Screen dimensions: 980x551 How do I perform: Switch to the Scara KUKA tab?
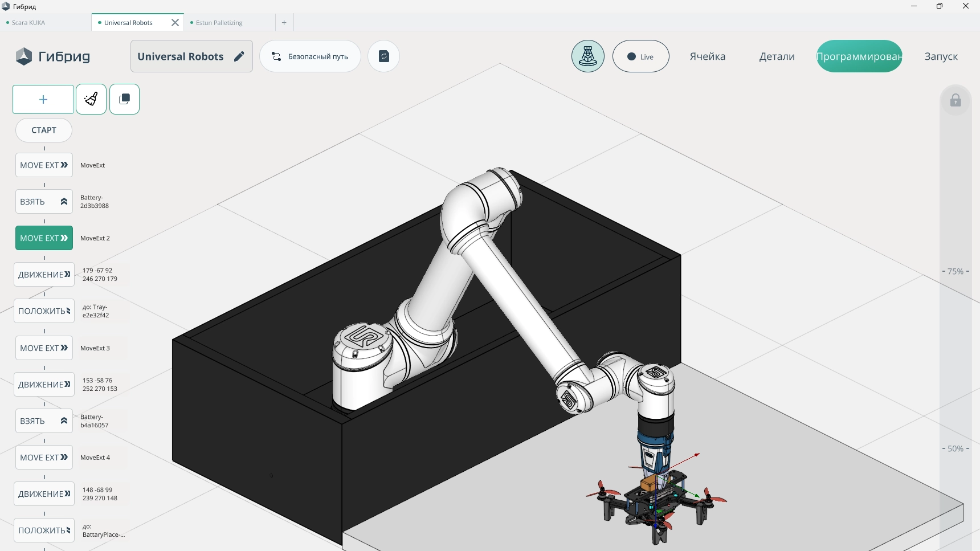click(28, 23)
